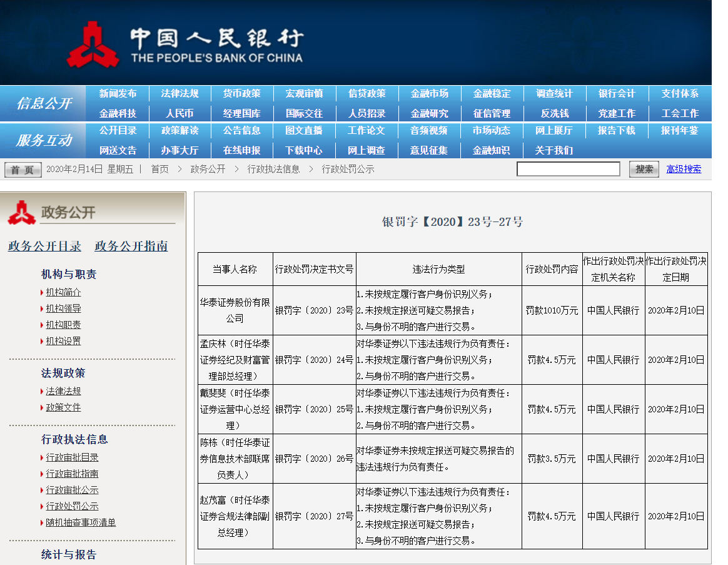The width and height of the screenshot is (728, 565).
Task: Open 新闻发布 navigation menu item
Action: click(x=118, y=93)
